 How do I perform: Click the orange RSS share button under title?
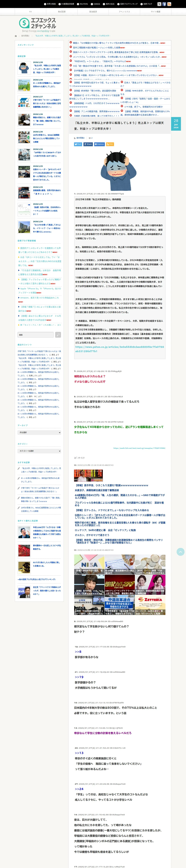click(110, 144)
